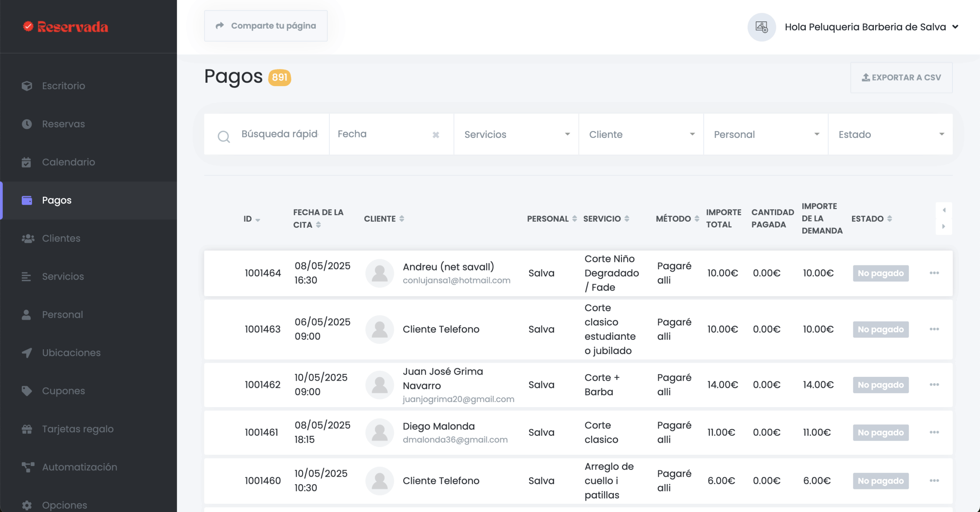The height and width of the screenshot is (512, 980).
Task: Export payments with EXPORTAR A CSV
Action: coord(901,78)
